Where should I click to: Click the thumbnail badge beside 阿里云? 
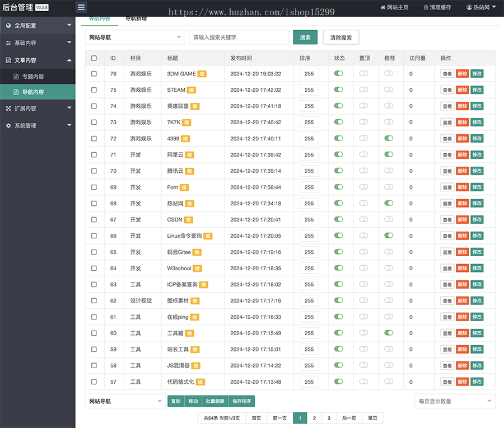click(190, 155)
